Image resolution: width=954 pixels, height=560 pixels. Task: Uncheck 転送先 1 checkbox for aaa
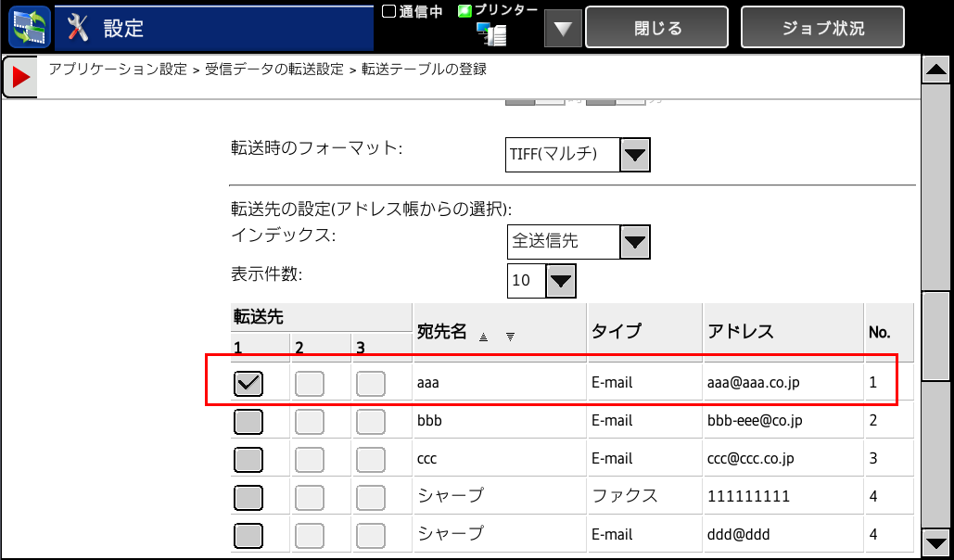(248, 384)
